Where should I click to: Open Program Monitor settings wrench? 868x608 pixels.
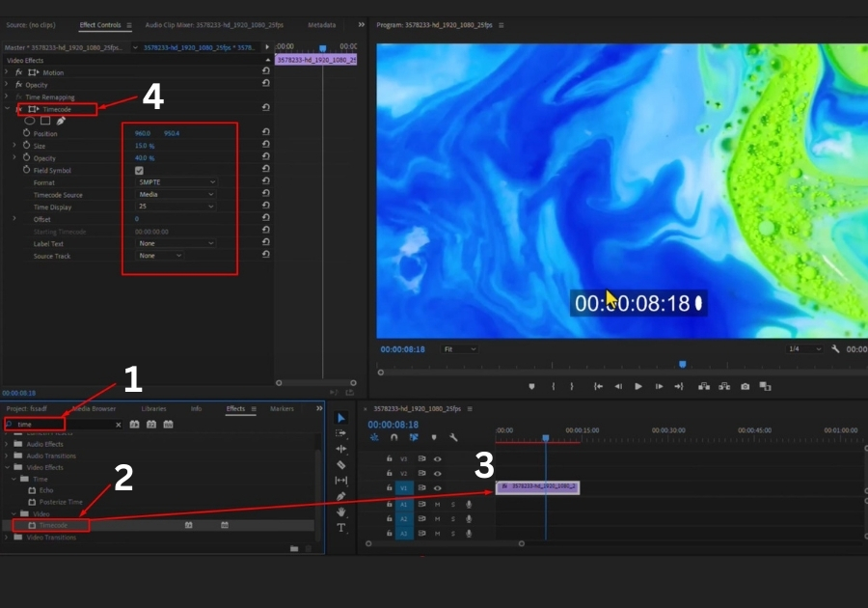pos(835,348)
